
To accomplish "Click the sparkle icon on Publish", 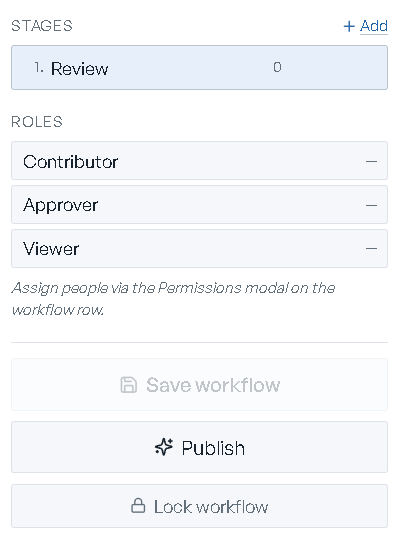I will click(x=164, y=447).
